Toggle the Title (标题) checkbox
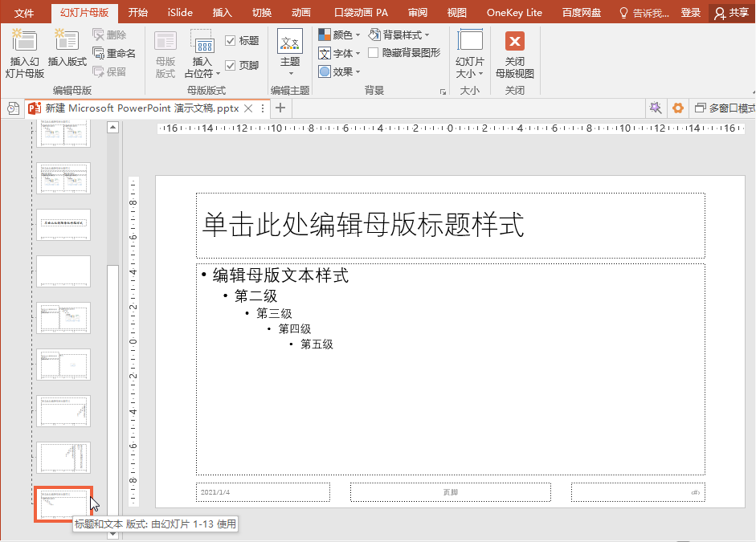This screenshot has width=756, height=542. click(230, 41)
